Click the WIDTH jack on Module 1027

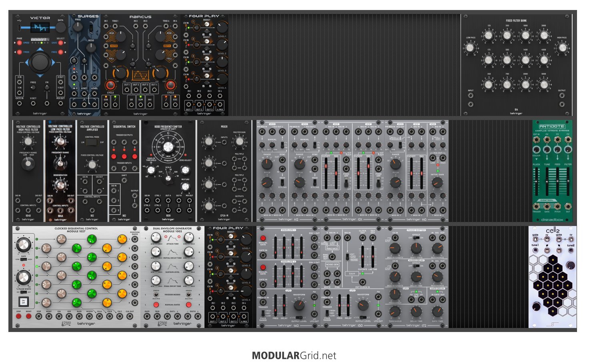(x=89, y=316)
